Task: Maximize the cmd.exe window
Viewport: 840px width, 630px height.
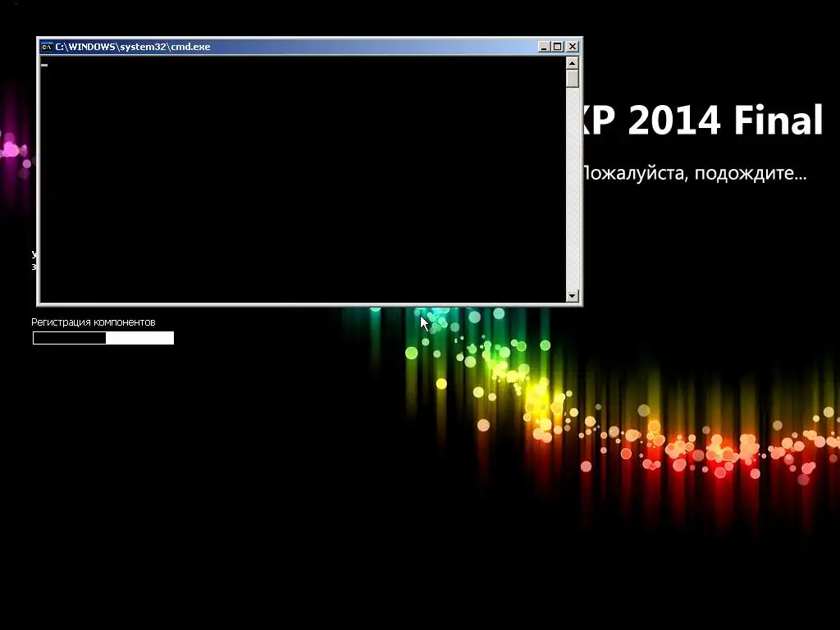Action: (x=558, y=47)
